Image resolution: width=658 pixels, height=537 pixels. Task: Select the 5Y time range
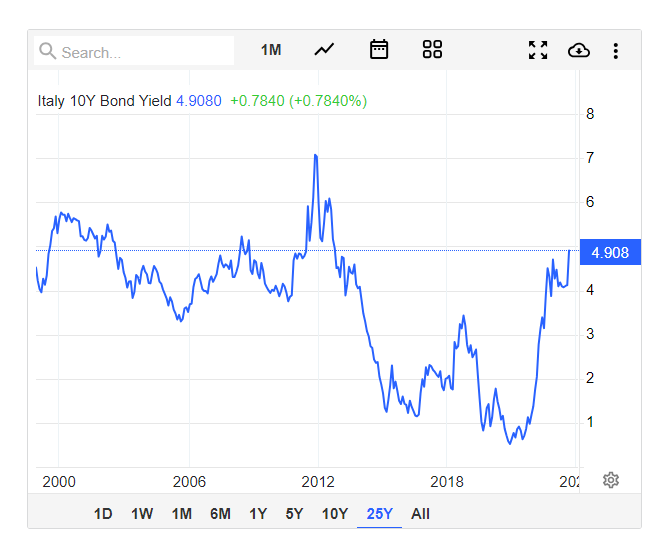point(294,514)
